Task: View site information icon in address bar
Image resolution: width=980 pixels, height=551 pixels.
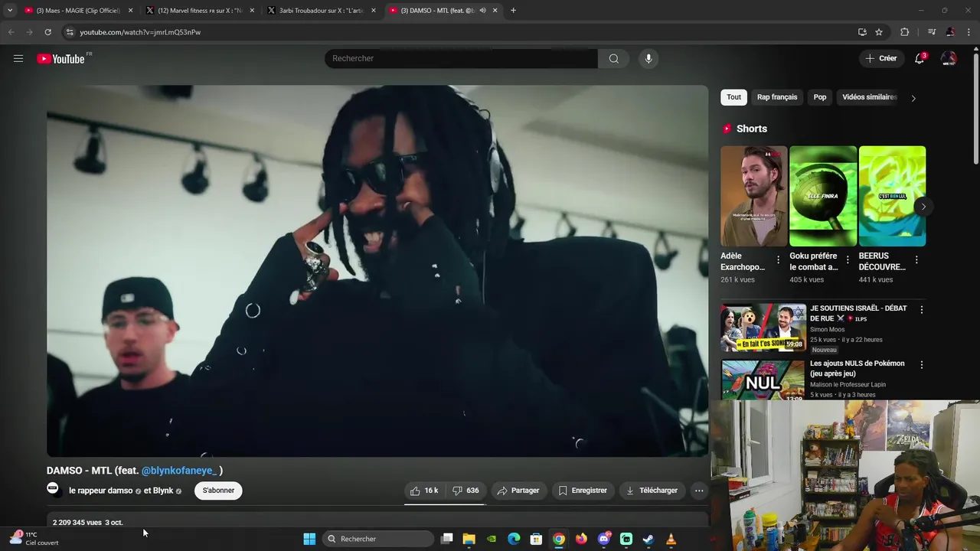Action: click(69, 32)
